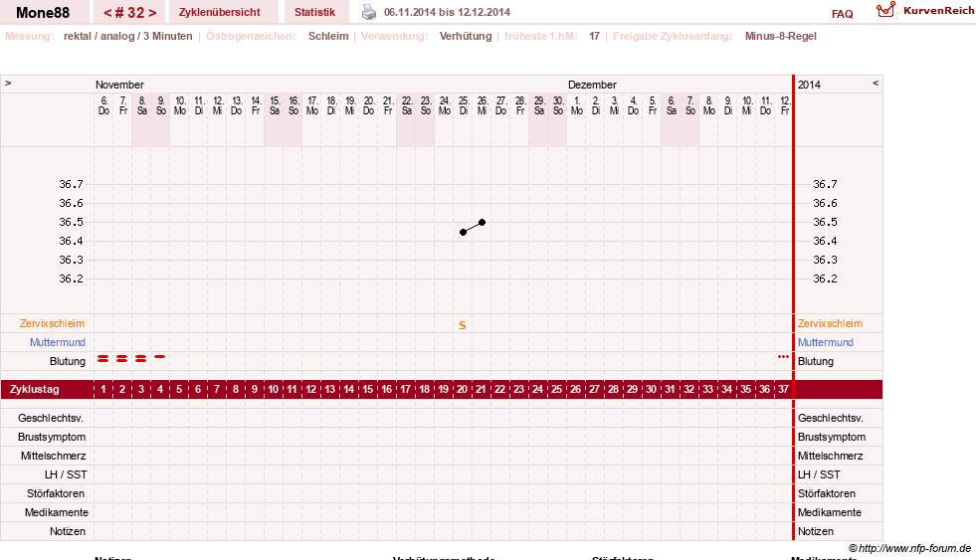Expand the chart with the '>' arrow beside November
Screen dimensions: 976x560
[8, 83]
